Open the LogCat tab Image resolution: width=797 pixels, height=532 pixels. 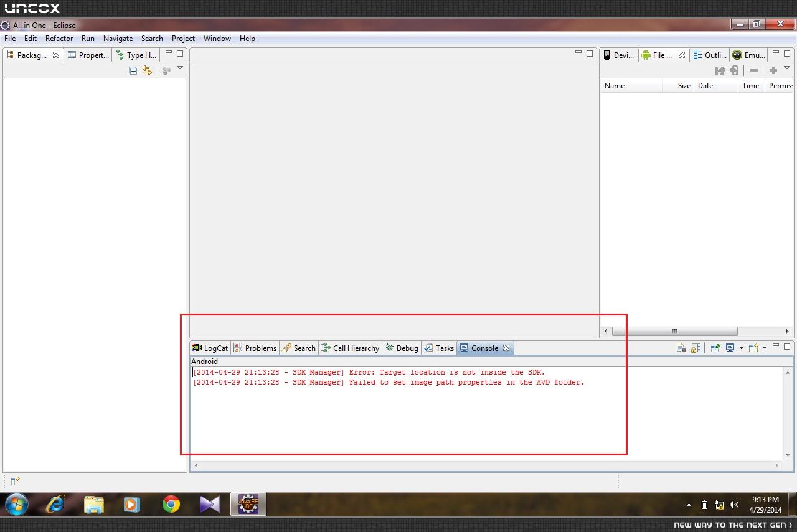tap(210, 348)
